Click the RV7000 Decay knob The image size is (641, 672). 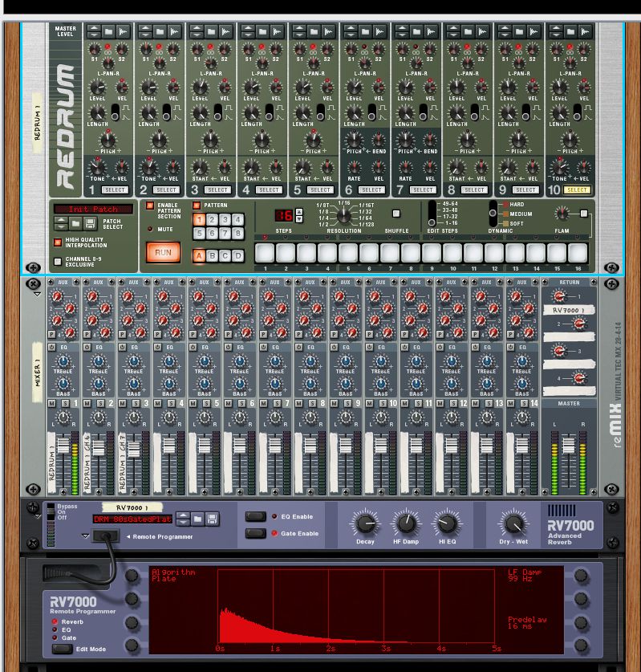(365, 523)
